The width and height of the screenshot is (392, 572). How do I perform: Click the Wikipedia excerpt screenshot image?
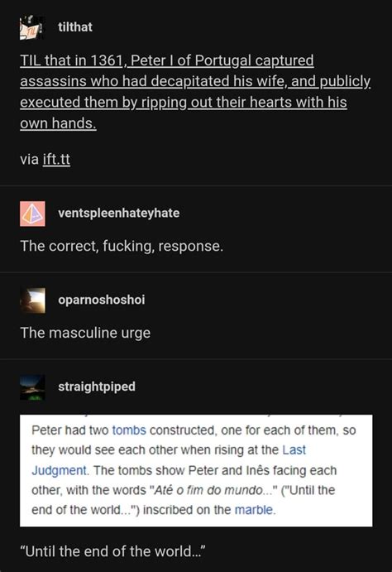pyautogui.click(x=196, y=470)
